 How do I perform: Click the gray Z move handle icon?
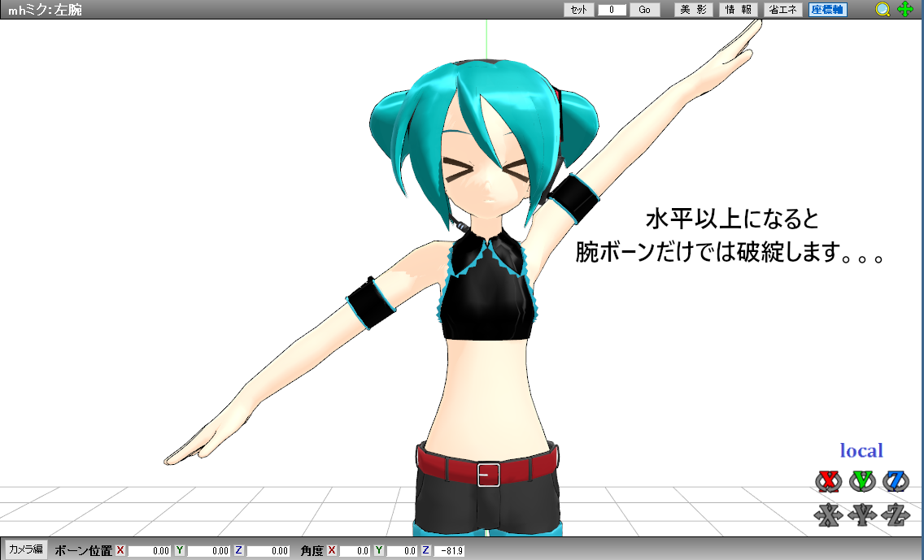coord(896,514)
